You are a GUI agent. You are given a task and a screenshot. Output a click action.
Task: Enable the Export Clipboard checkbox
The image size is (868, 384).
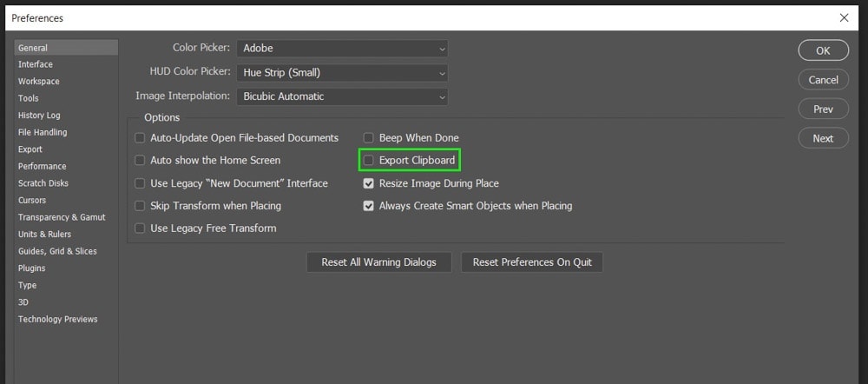(x=368, y=160)
